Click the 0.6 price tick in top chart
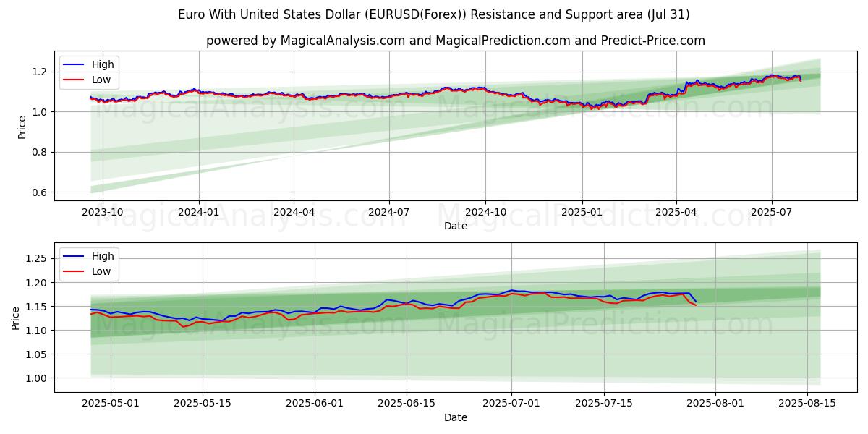 pos(41,192)
